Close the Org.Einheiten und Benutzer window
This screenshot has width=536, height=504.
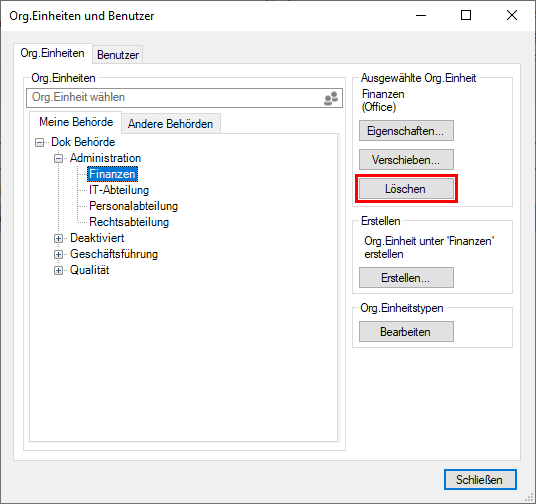[512, 15]
